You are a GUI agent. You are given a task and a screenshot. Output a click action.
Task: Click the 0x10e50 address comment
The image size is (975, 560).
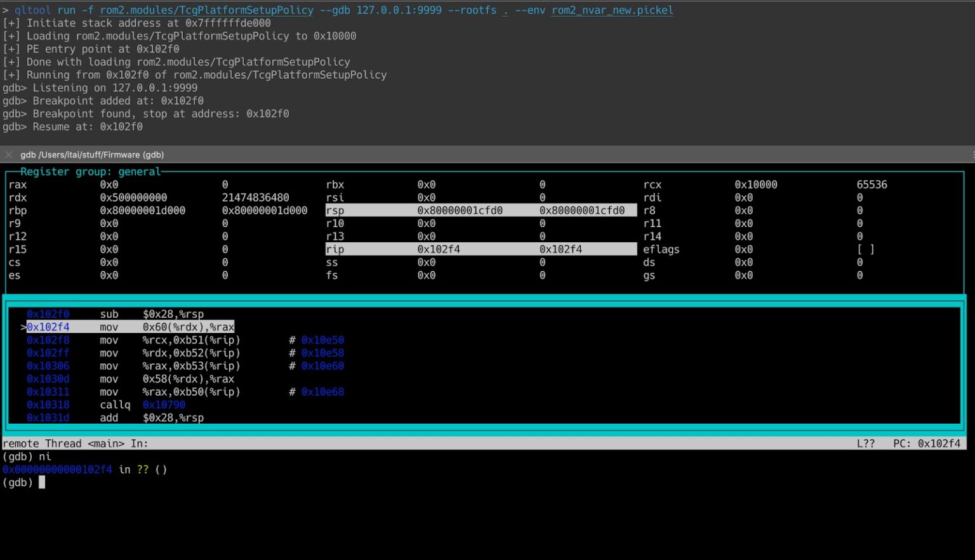[x=322, y=340]
